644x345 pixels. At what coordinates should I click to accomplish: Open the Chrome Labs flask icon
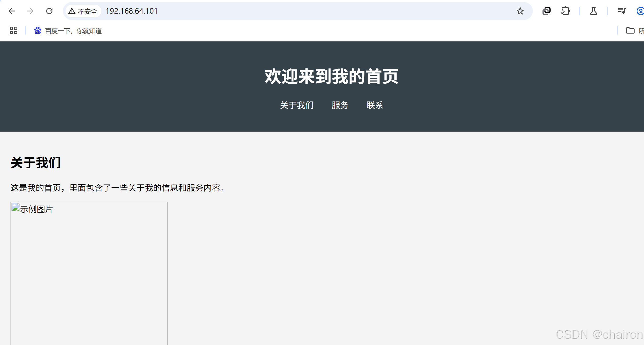click(x=593, y=11)
